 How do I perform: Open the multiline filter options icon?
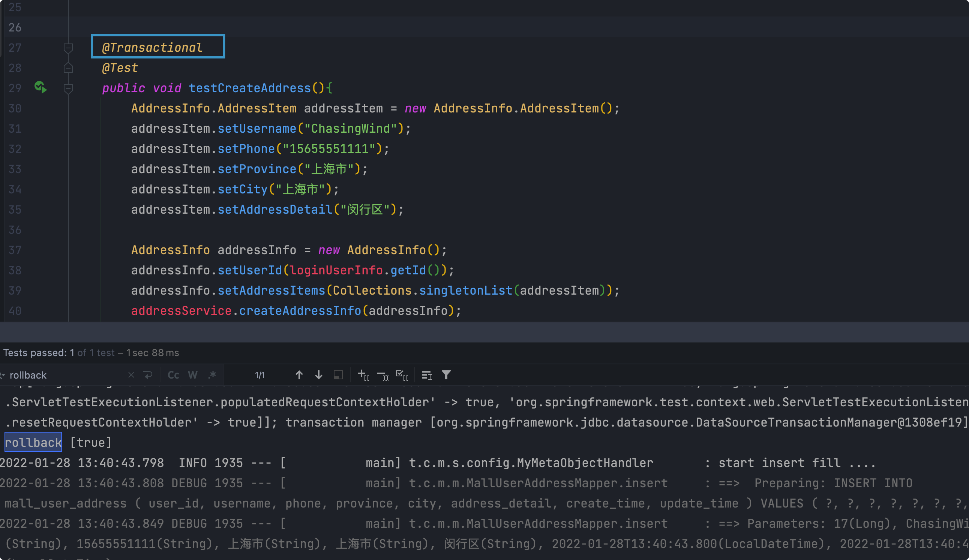click(x=427, y=375)
